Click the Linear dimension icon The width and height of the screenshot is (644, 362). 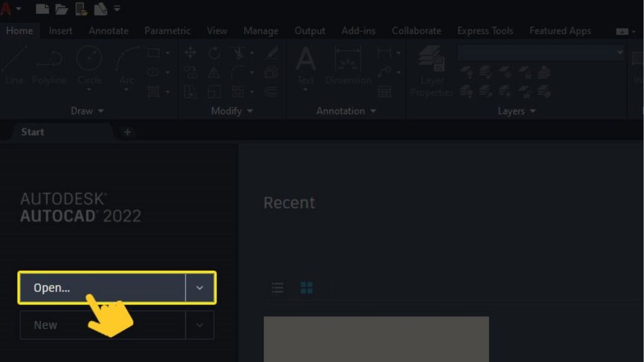click(x=384, y=53)
